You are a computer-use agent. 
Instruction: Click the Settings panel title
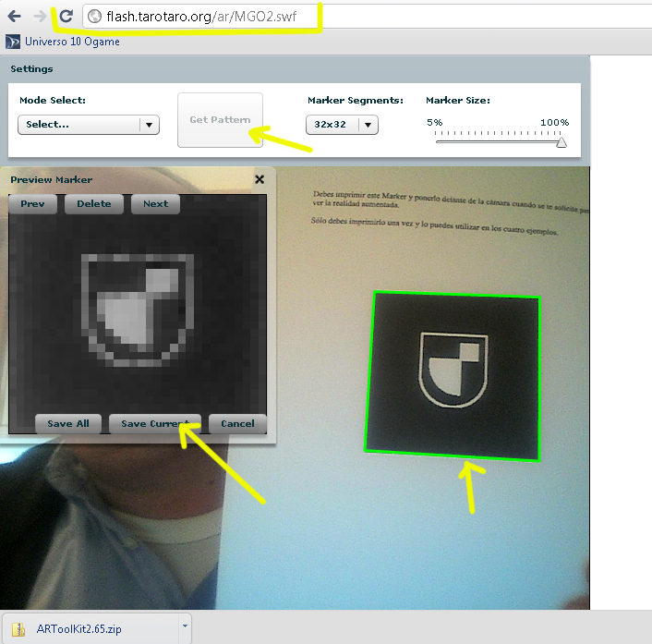(x=31, y=69)
